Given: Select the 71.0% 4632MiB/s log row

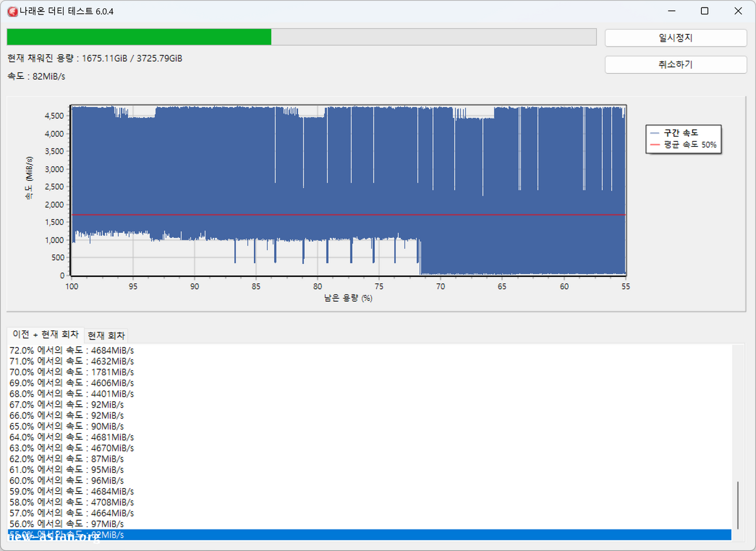Looking at the screenshot, I should click(369, 361).
